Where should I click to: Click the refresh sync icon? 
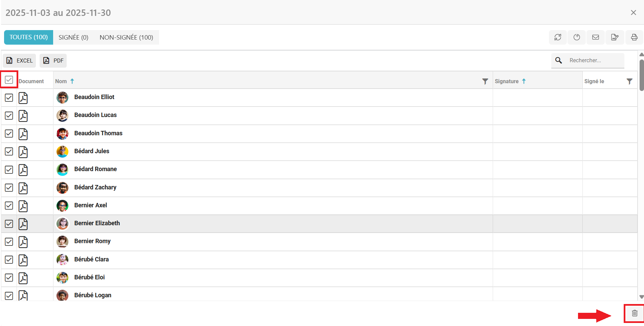click(x=558, y=37)
